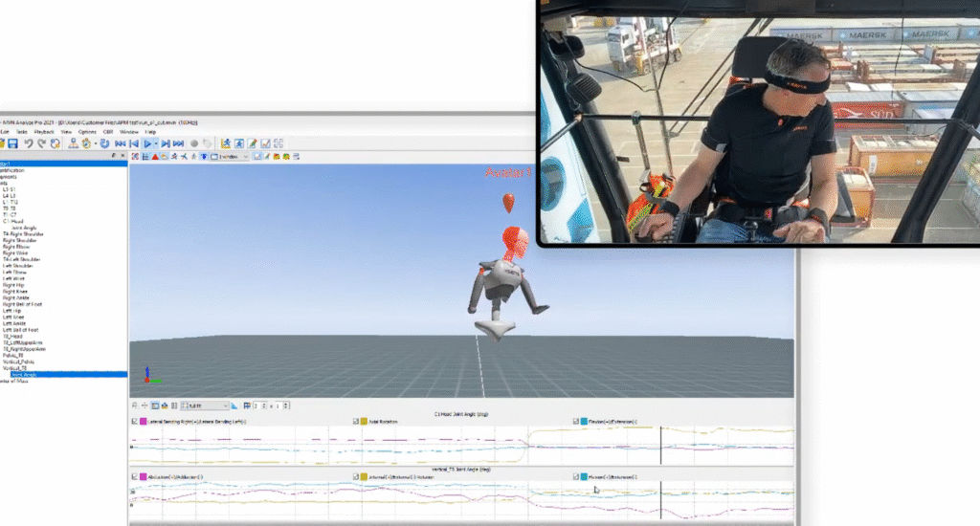This screenshot has height=526, width=980.
Task: Jump to the first frame with rewind icon
Action: 121,143
